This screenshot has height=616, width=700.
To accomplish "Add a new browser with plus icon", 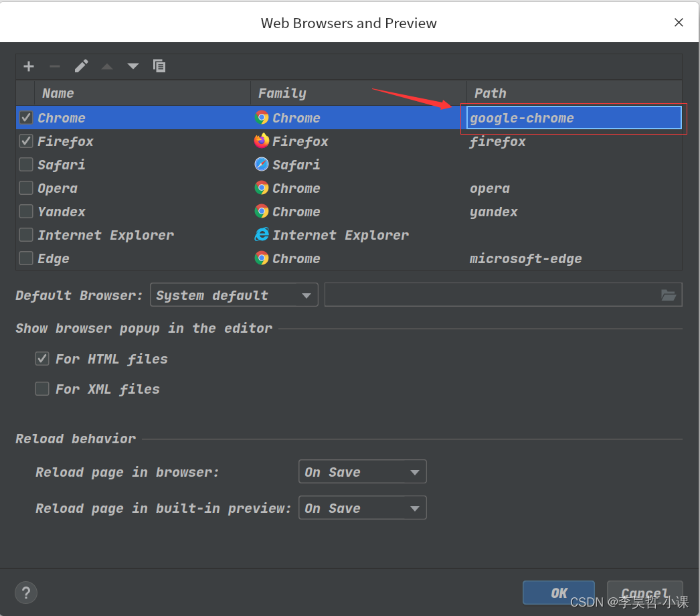I will [29, 66].
